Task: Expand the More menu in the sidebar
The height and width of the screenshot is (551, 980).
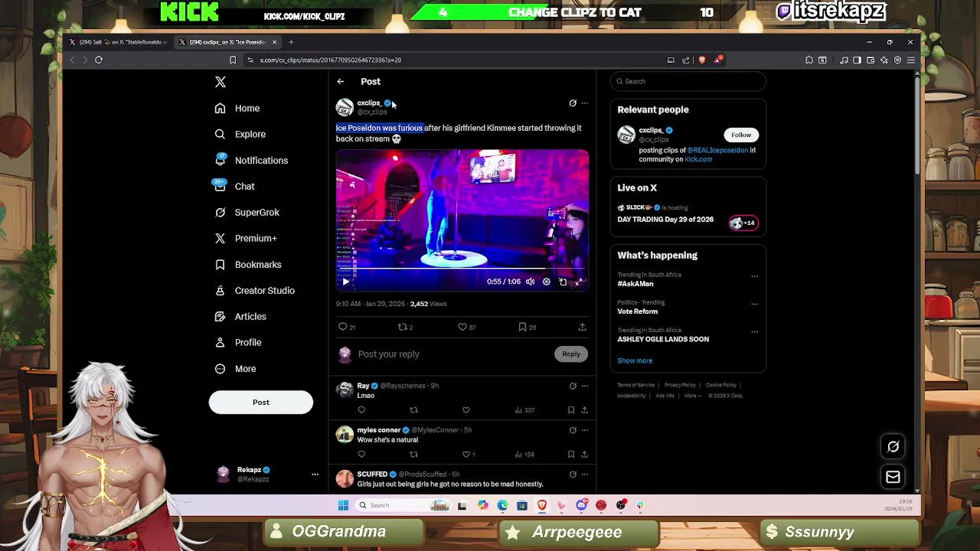Action: click(235, 368)
